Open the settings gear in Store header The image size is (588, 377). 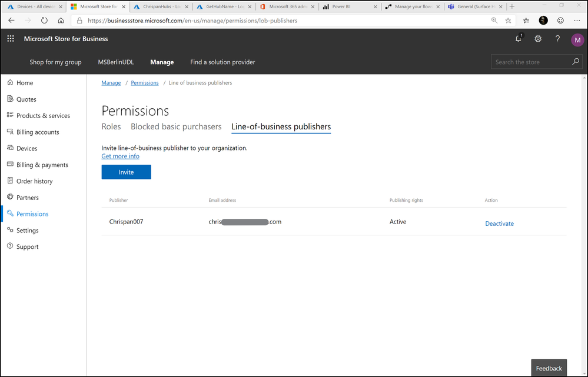[x=538, y=39]
